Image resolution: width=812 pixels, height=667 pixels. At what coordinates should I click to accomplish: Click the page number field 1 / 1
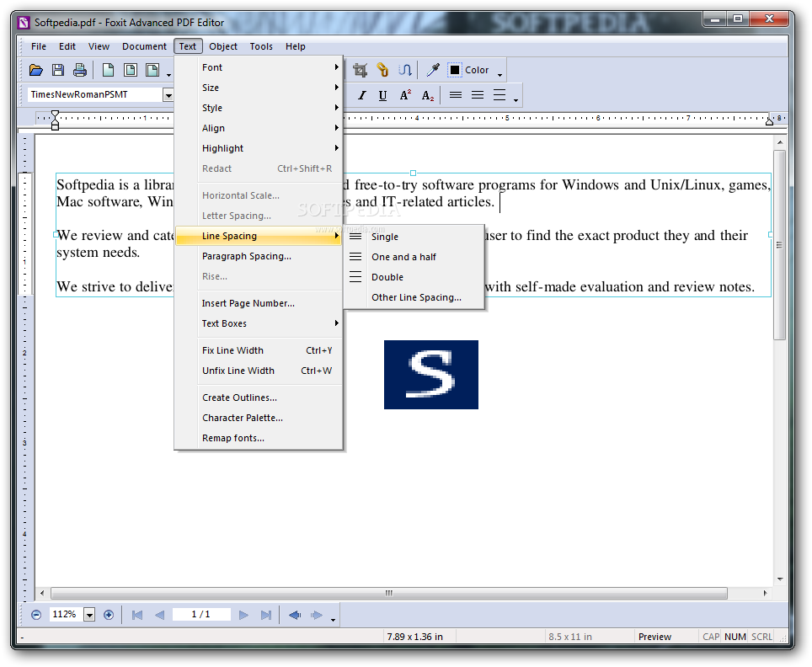201,614
